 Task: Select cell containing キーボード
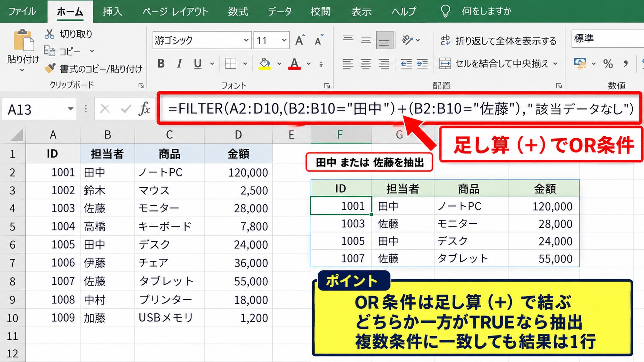point(169,226)
